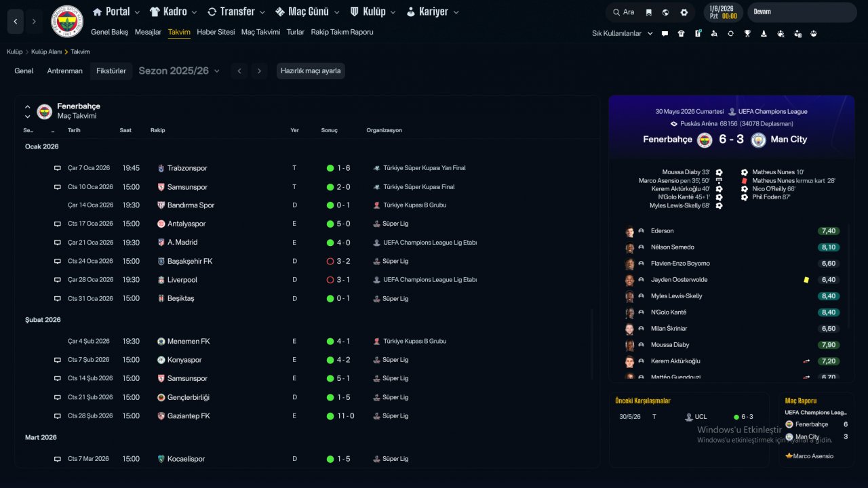Select Ederson in player ratings list
868x488 pixels.
point(663,231)
